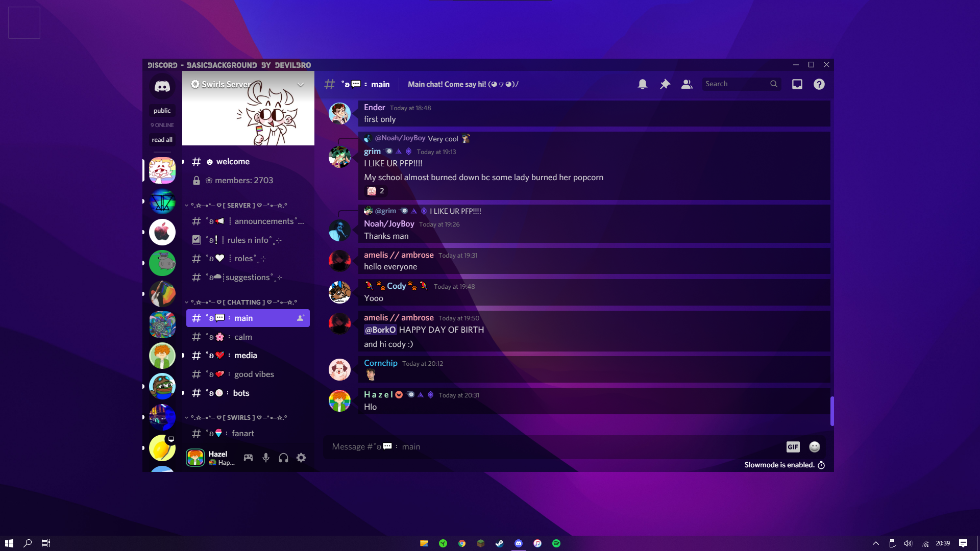The height and width of the screenshot is (551, 980).
Task: Toggle headphones deafen
Action: [284, 458]
